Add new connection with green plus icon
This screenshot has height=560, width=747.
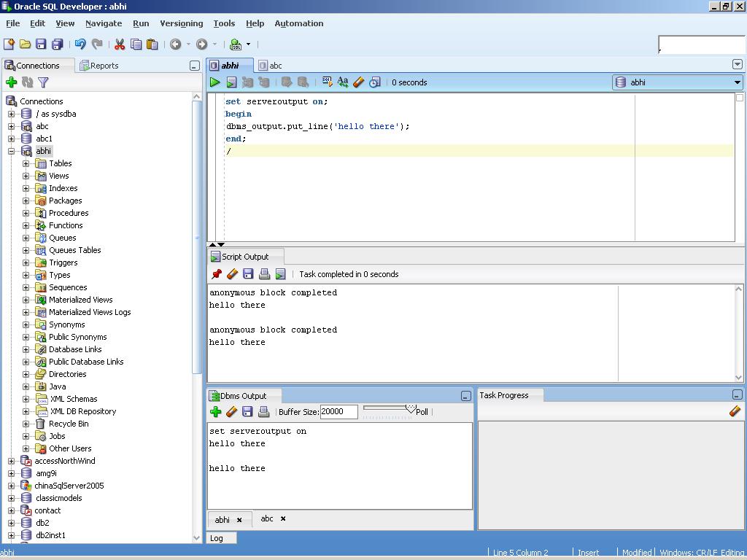pyautogui.click(x=12, y=82)
